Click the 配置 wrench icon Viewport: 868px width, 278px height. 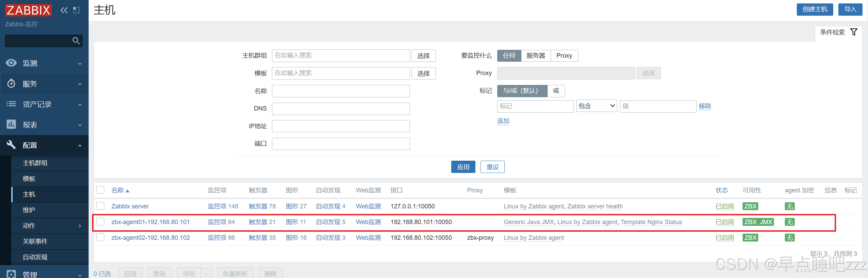pyautogui.click(x=11, y=145)
